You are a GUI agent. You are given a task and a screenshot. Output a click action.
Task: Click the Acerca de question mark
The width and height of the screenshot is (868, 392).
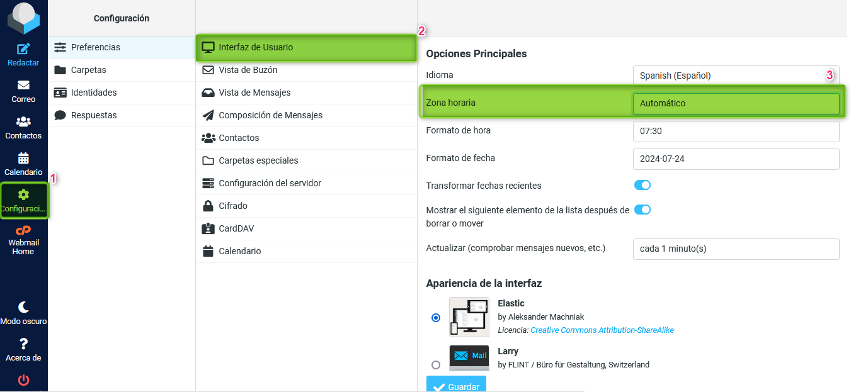tap(23, 344)
